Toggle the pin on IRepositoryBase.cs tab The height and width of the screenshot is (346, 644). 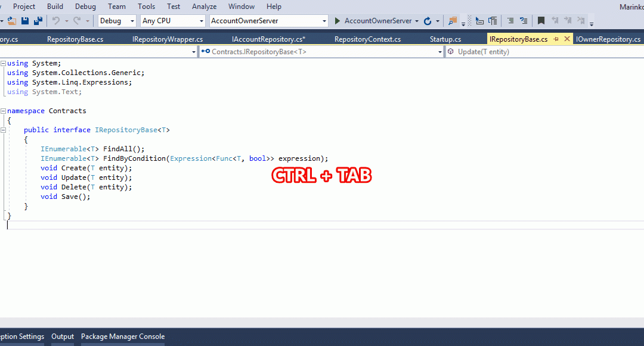click(556, 39)
